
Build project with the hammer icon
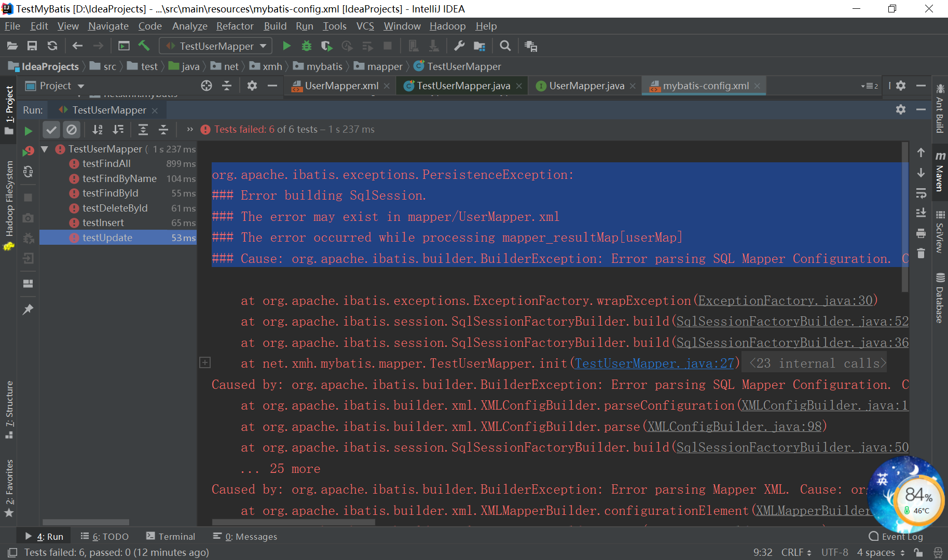[x=144, y=46]
